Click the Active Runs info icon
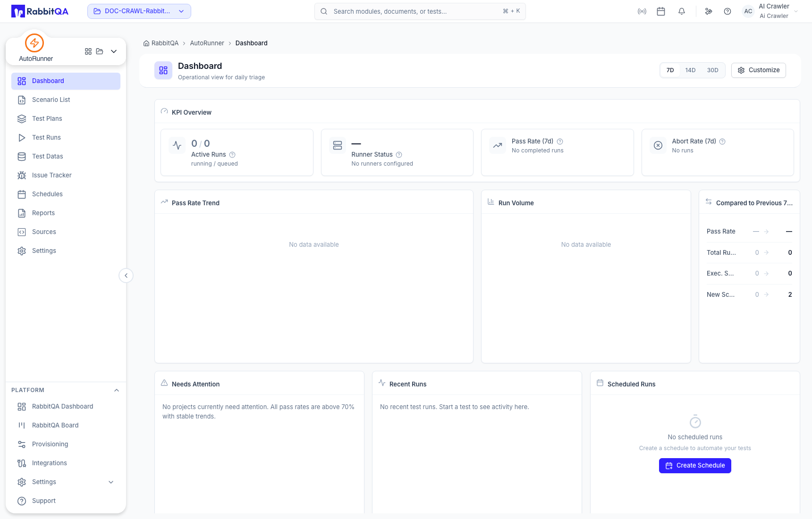 (232, 155)
